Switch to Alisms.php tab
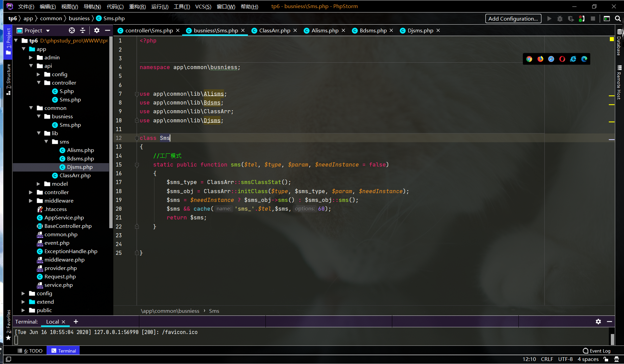Screen dimensions: 624x364 (325, 30)
